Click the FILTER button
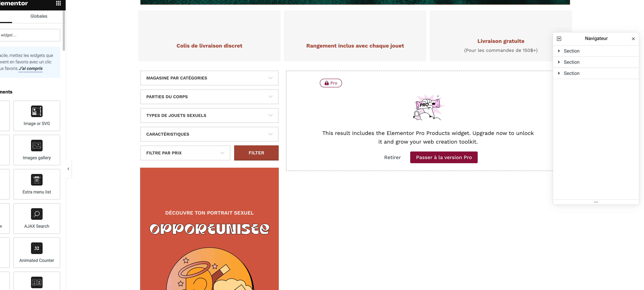Viewport: 644px width, 290px height. tap(256, 153)
